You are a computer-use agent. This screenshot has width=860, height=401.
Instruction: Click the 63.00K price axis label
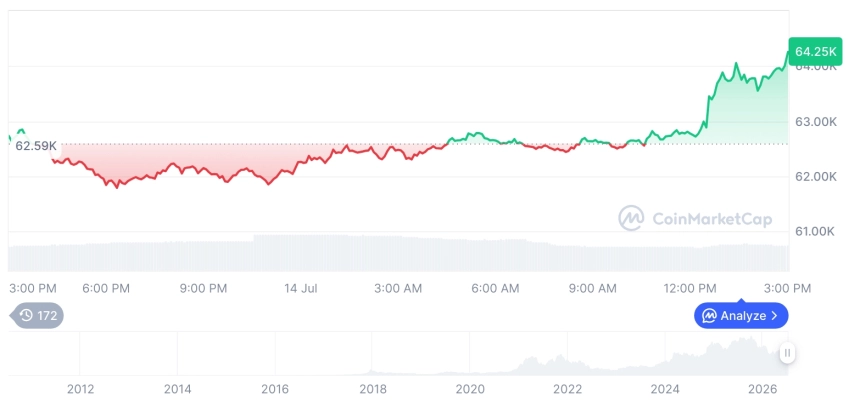coord(816,122)
